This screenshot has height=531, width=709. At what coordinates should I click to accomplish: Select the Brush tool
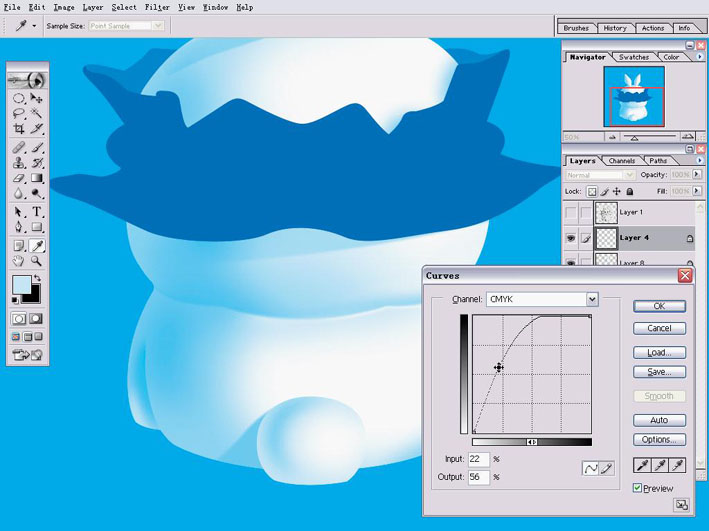click(37, 147)
